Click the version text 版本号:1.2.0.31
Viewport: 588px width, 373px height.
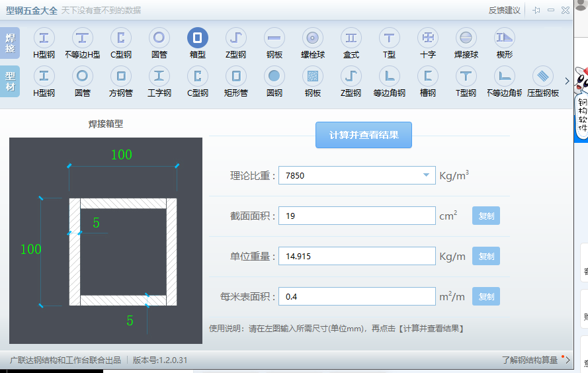160,360
